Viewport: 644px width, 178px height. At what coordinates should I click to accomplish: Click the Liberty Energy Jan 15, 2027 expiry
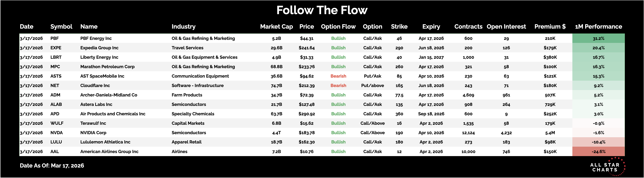click(x=431, y=57)
